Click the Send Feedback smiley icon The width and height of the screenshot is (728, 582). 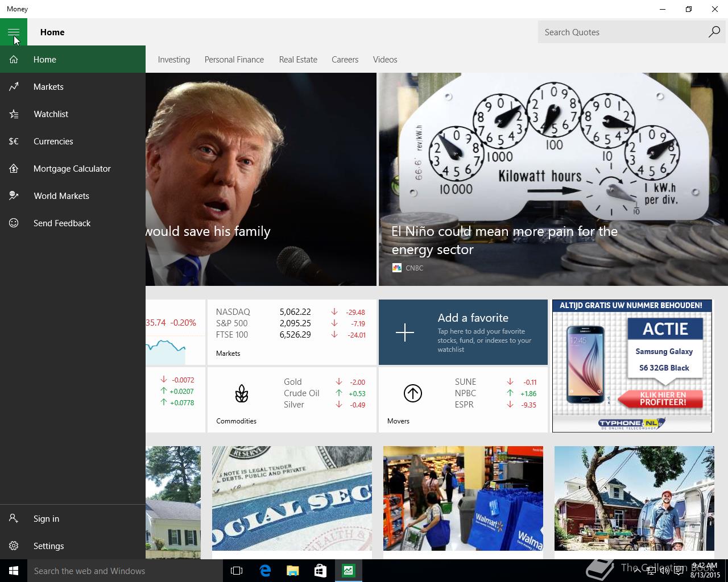point(14,223)
